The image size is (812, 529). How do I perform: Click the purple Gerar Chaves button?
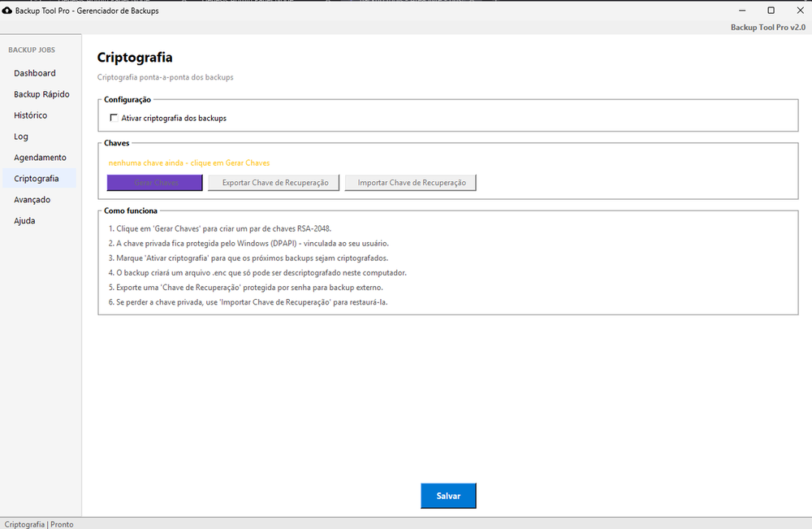[155, 182]
